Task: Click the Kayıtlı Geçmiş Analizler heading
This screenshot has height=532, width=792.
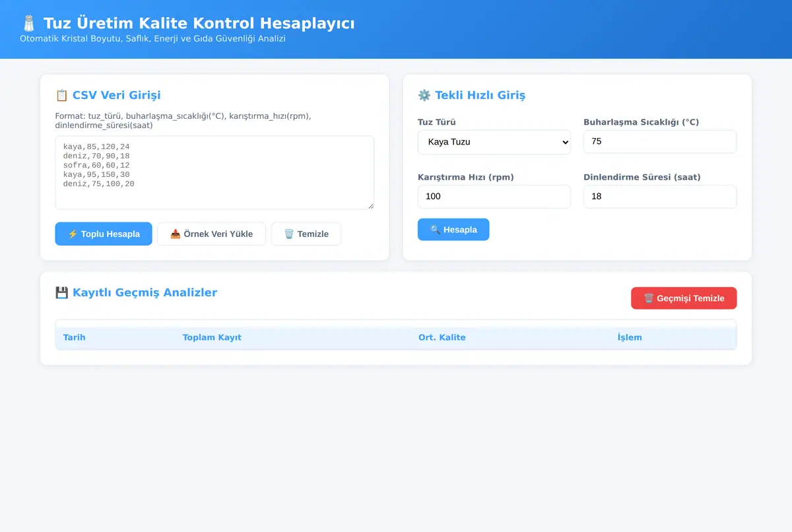Action: pyautogui.click(x=145, y=292)
